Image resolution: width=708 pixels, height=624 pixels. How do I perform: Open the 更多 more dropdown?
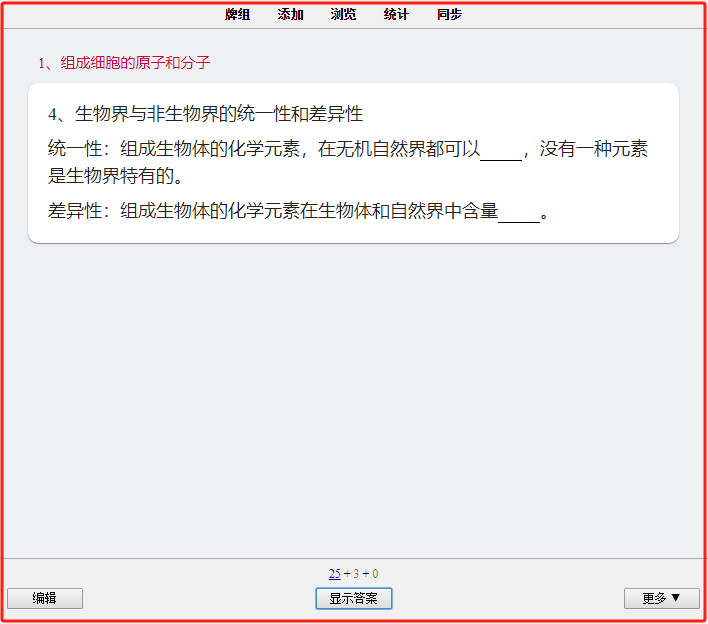[x=661, y=598]
